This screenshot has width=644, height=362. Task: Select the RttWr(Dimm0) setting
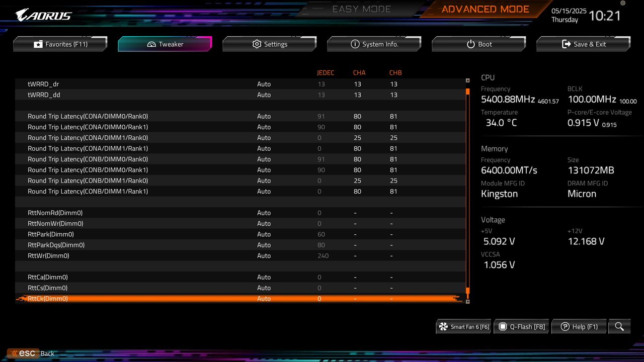240,255
